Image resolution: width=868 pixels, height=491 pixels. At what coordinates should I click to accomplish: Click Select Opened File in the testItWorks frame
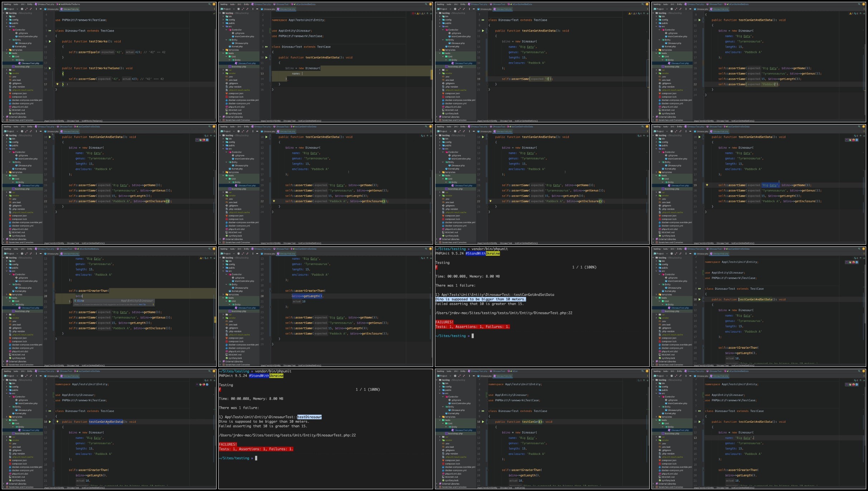point(22,9)
